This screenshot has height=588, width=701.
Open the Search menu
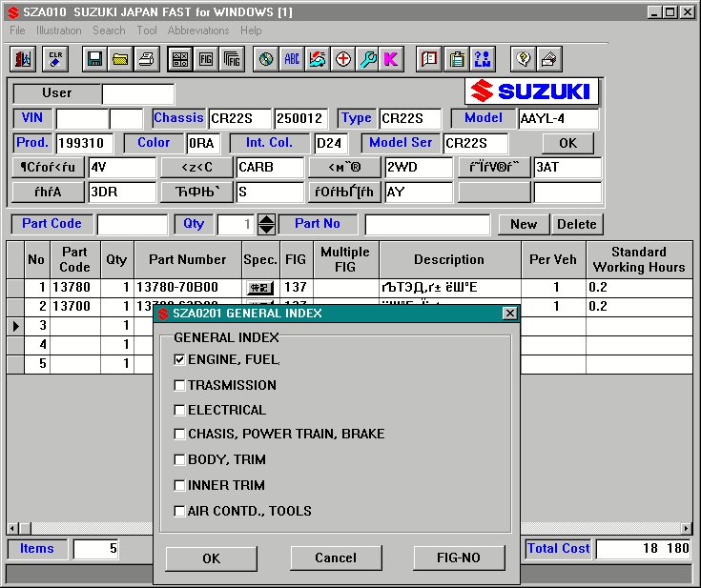[x=109, y=30]
